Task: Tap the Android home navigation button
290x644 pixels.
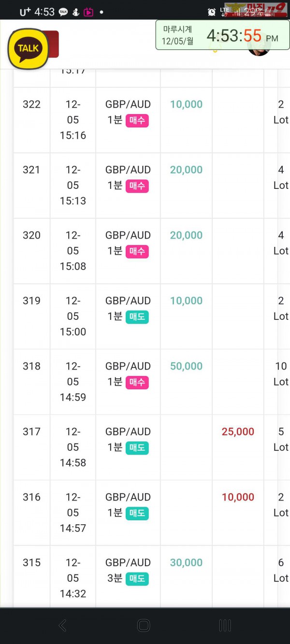Action: [x=144, y=626]
